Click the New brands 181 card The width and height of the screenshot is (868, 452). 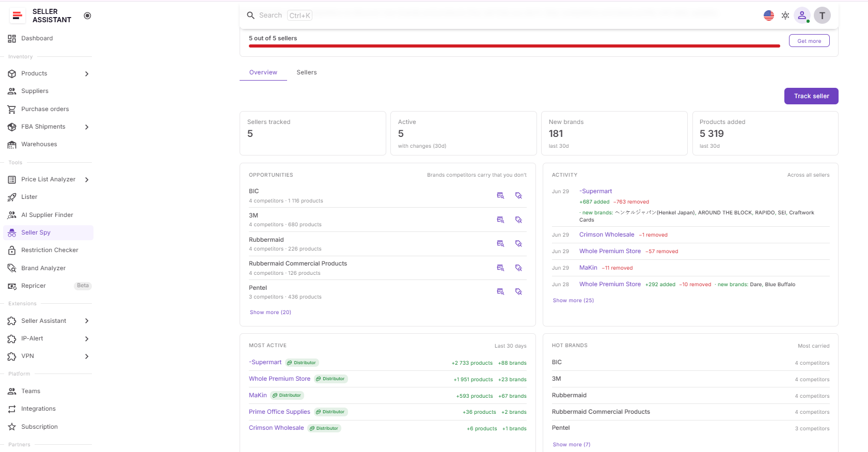(614, 133)
